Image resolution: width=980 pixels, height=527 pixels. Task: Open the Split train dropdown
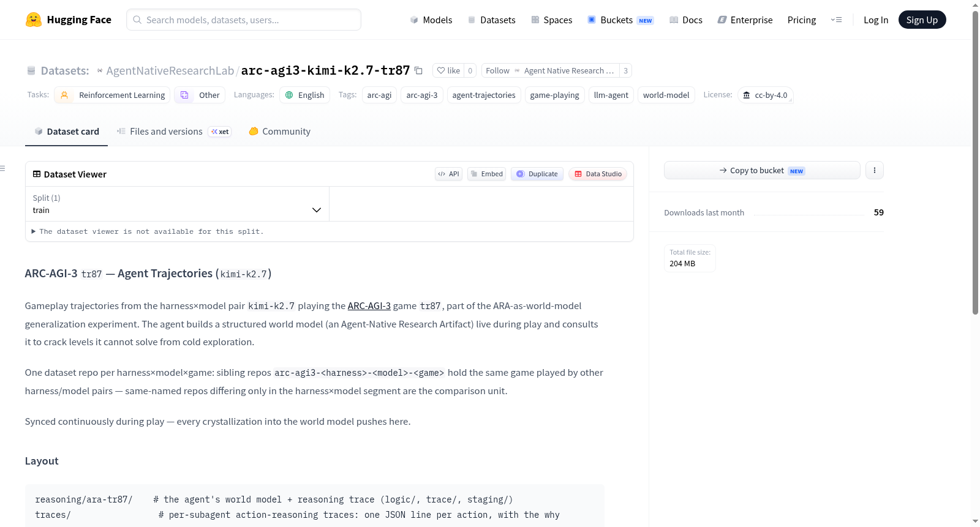(177, 204)
